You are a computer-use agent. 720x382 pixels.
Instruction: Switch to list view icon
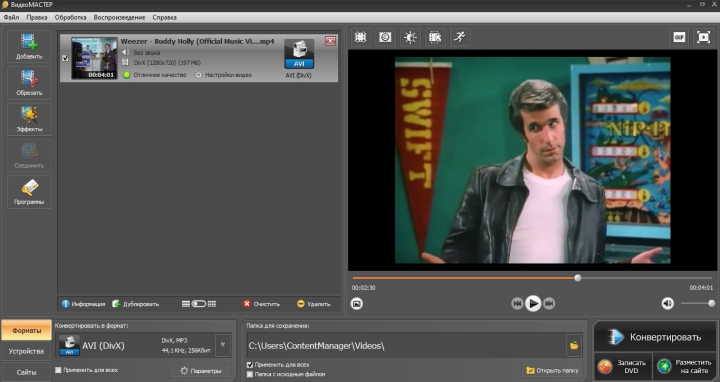point(186,304)
